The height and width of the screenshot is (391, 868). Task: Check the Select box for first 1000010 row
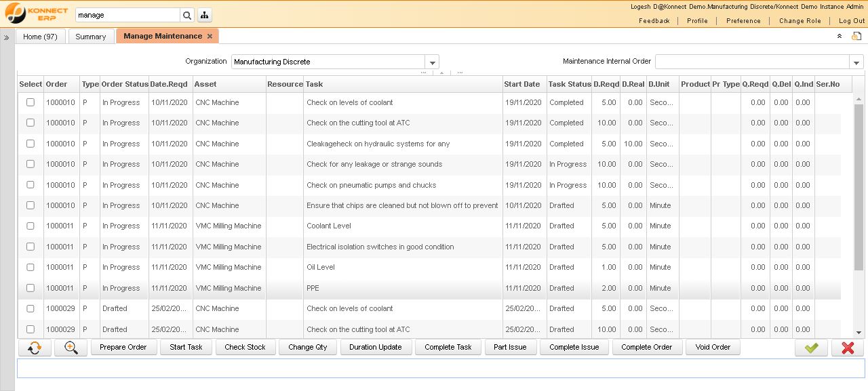coord(29,102)
